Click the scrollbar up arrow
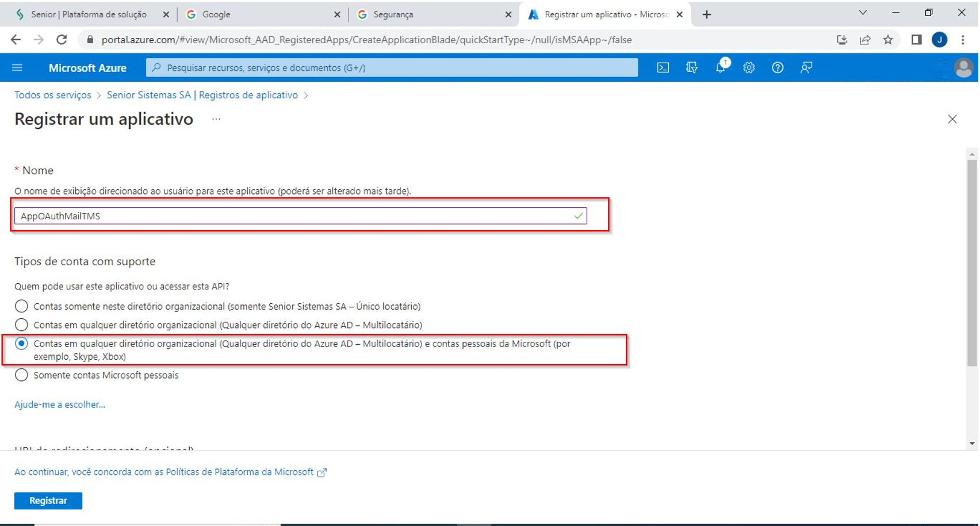The width and height of the screenshot is (980, 526). (x=972, y=154)
